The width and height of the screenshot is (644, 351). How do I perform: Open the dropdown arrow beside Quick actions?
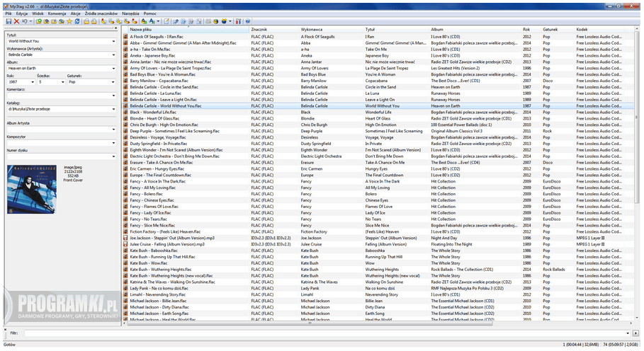pos(158,21)
